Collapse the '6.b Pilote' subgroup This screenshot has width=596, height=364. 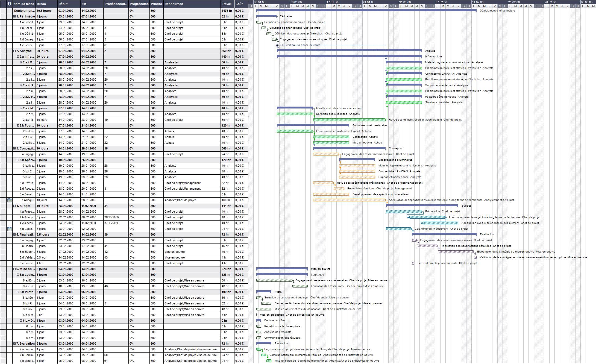18,292
